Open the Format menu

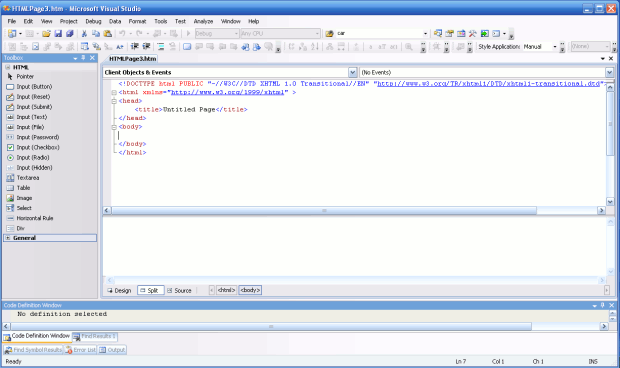pos(137,21)
